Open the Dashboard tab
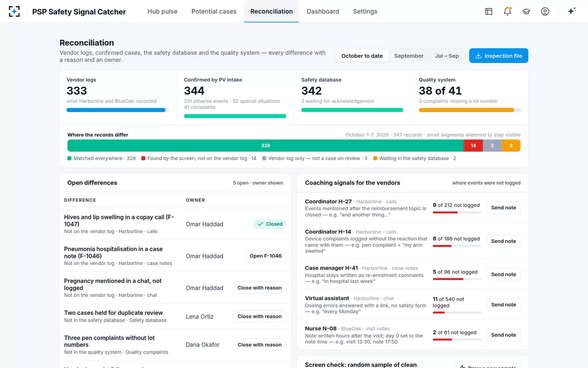The image size is (588, 368). (323, 11)
